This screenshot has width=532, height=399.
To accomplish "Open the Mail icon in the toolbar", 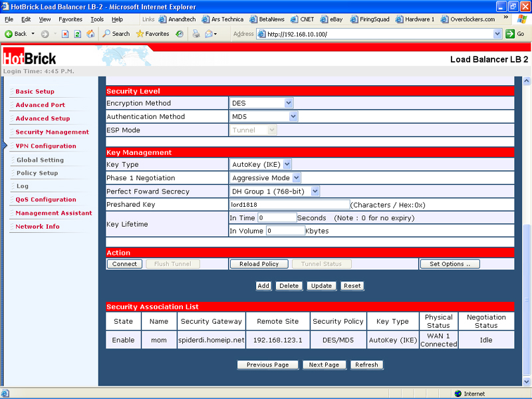I will (209, 34).
